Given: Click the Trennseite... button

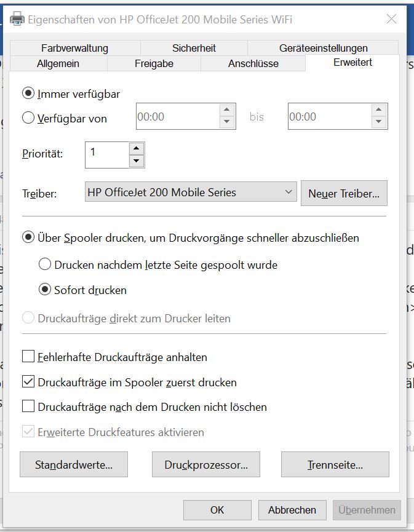Looking at the screenshot, I should tap(335, 464).
